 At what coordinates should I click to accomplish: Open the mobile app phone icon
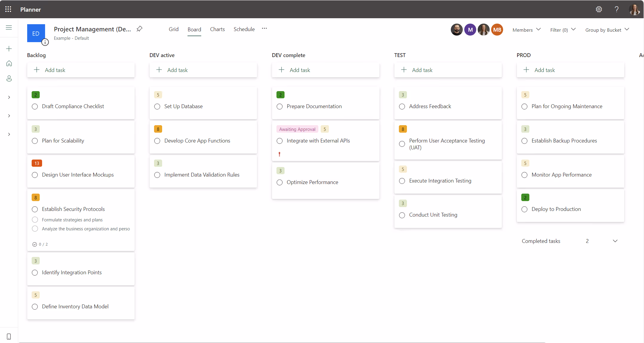[x=9, y=336]
